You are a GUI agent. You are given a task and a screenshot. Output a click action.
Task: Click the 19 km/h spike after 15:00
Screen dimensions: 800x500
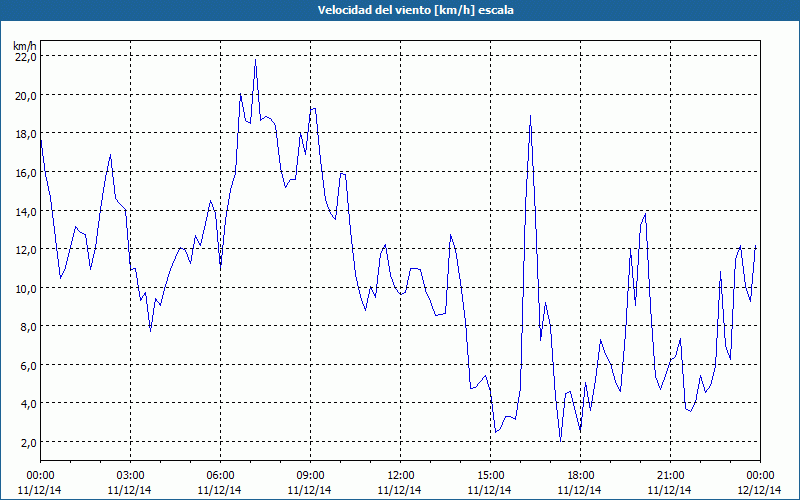(531, 116)
